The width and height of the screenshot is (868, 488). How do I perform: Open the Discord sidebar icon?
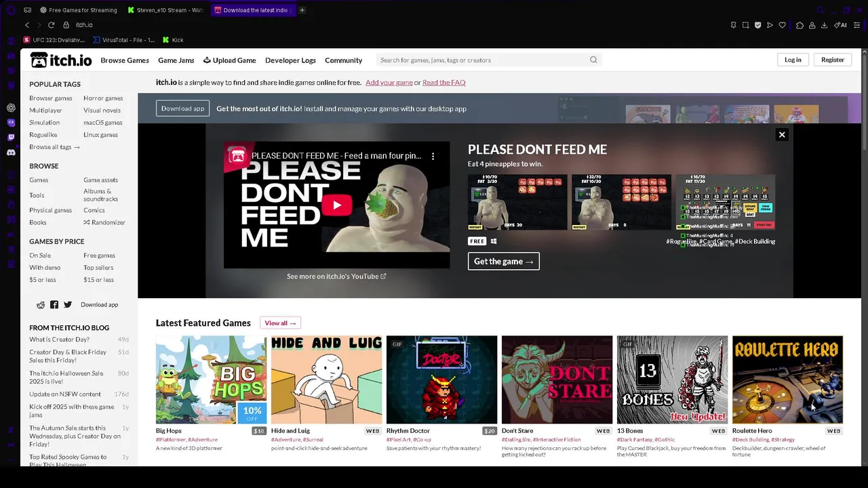11,152
